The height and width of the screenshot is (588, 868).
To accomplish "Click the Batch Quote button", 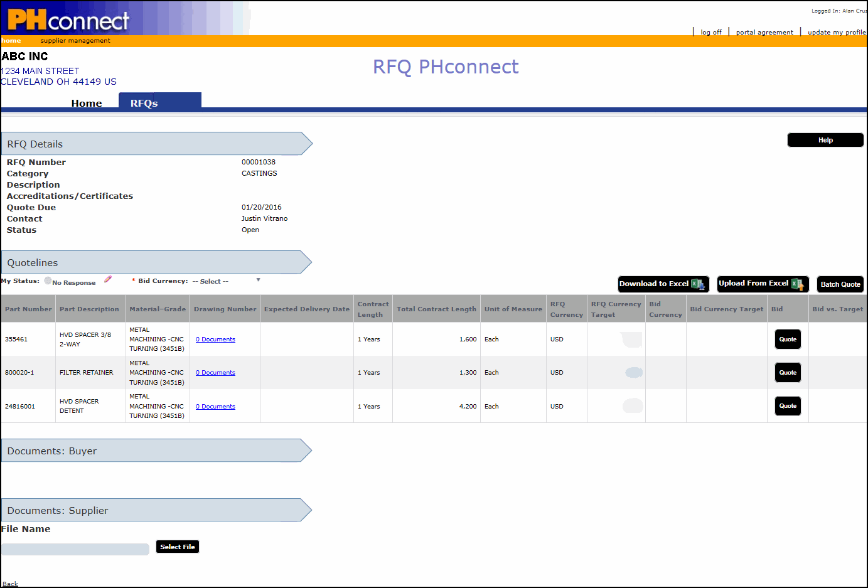I will [x=840, y=284].
